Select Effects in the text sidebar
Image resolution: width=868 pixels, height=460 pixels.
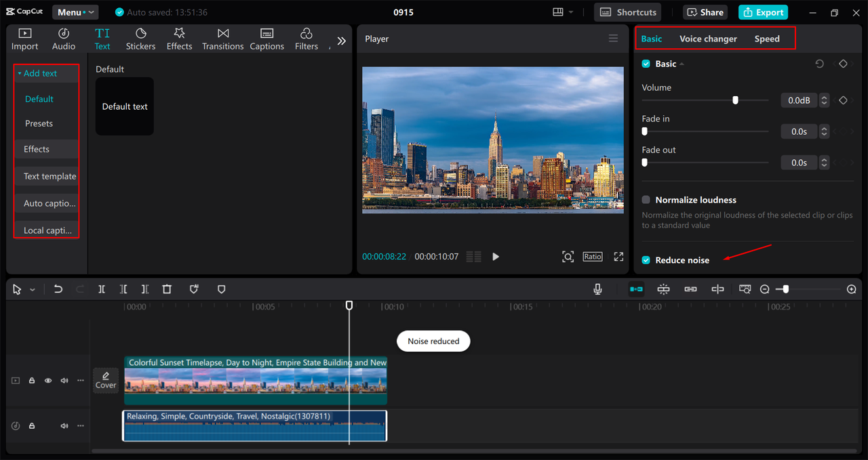click(37, 149)
